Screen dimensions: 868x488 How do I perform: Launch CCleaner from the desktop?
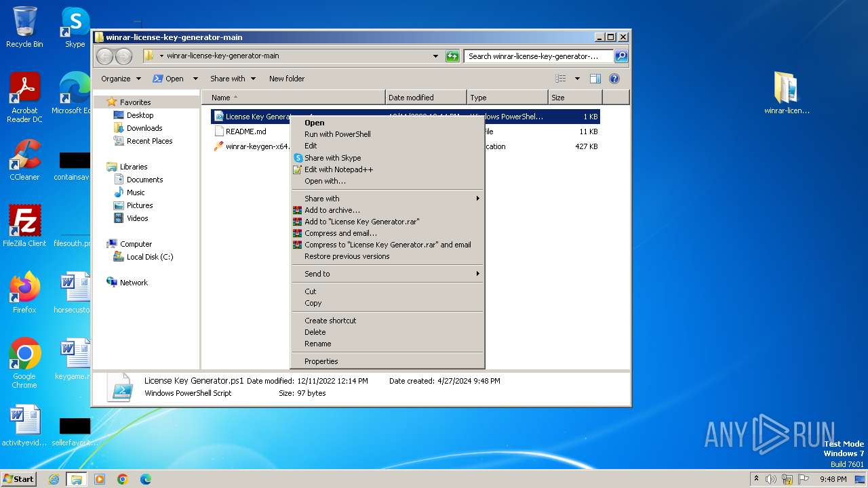click(24, 159)
